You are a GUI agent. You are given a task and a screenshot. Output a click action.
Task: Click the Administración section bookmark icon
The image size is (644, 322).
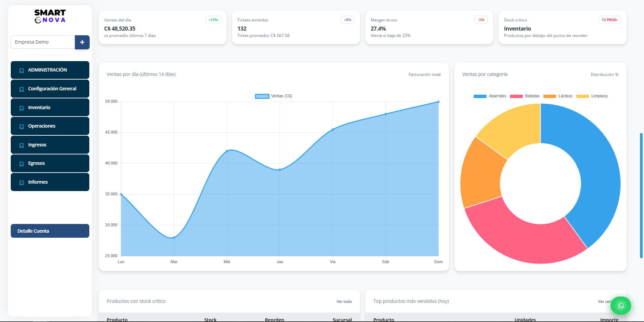pyautogui.click(x=21, y=70)
